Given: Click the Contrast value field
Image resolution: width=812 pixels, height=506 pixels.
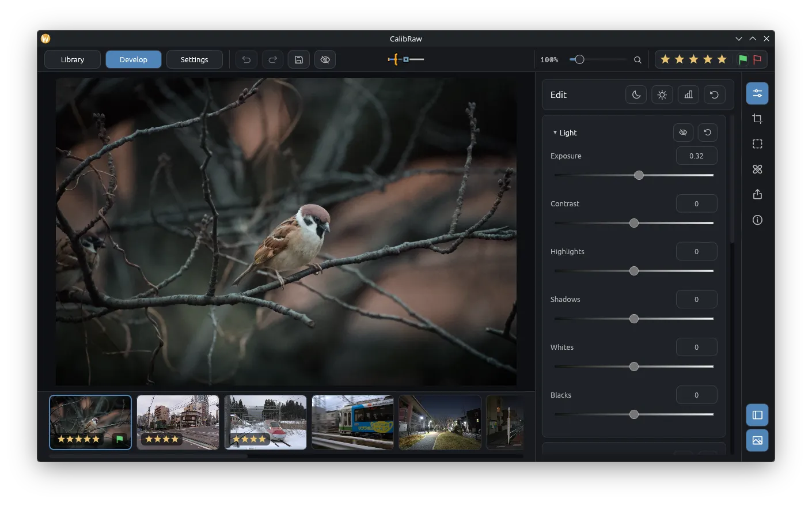Looking at the screenshot, I should [697, 203].
